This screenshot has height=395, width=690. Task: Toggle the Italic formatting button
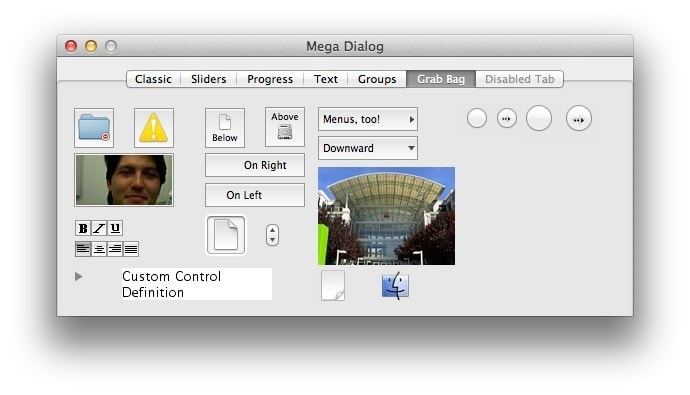(99, 228)
